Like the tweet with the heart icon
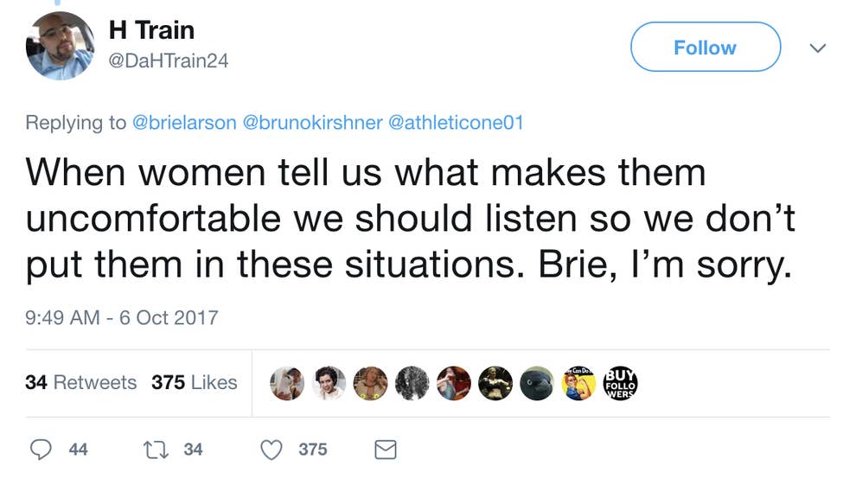 coord(271,449)
